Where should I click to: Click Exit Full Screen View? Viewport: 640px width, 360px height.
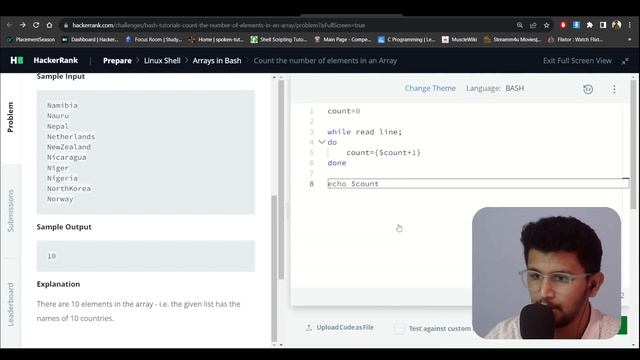(x=577, y=60)
